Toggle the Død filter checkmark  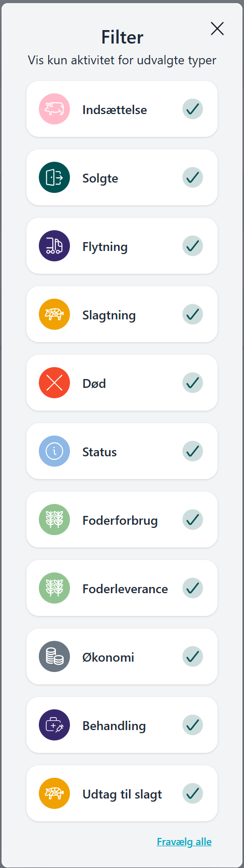coord(193,383)
